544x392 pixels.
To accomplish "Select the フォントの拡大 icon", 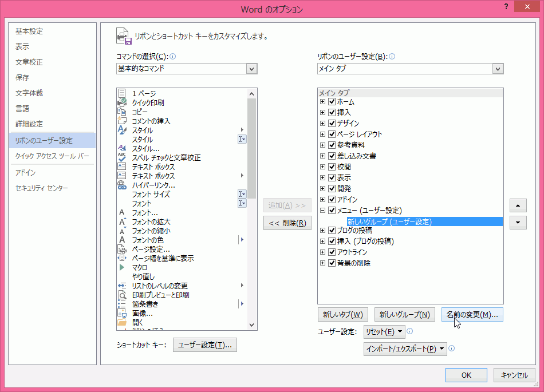I will pyautogui.click(x=123, y=221).
